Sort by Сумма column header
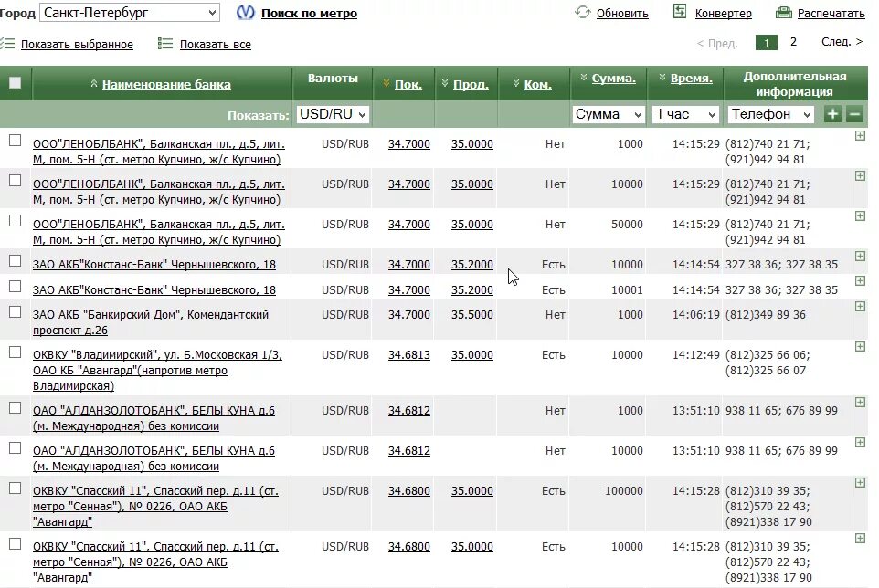The width and height of the screenshot is (879, 588). [614, 78]
